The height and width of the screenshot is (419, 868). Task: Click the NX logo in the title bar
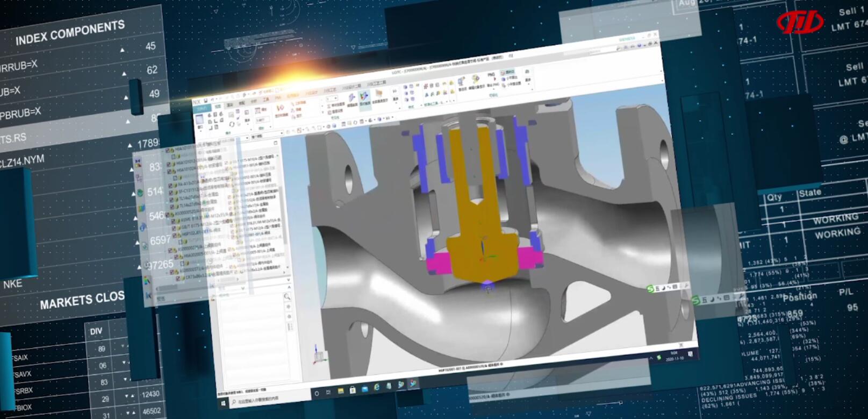click(197, 102)
